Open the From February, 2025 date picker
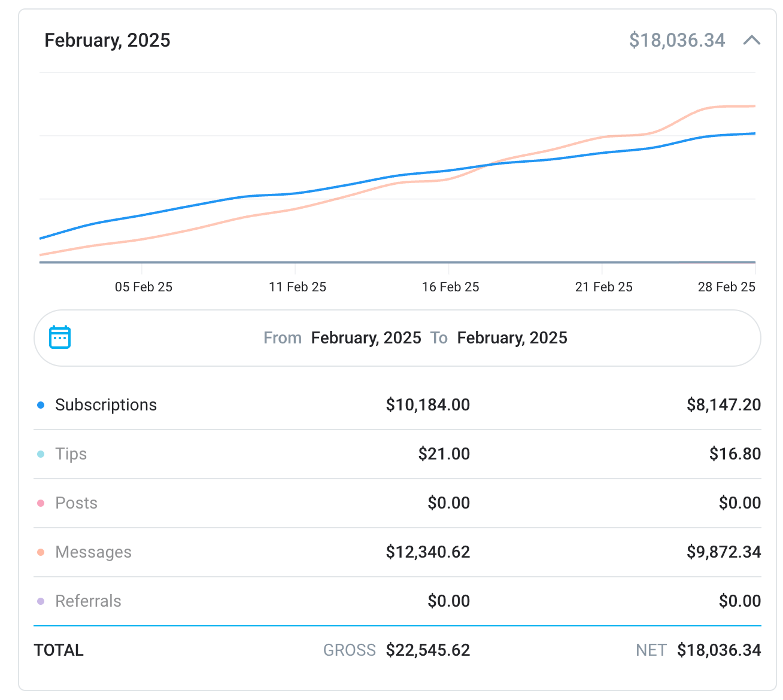Image resolution: width=783 pixels, height=700 pixels. pyautogui.click(x=366, y=338)
